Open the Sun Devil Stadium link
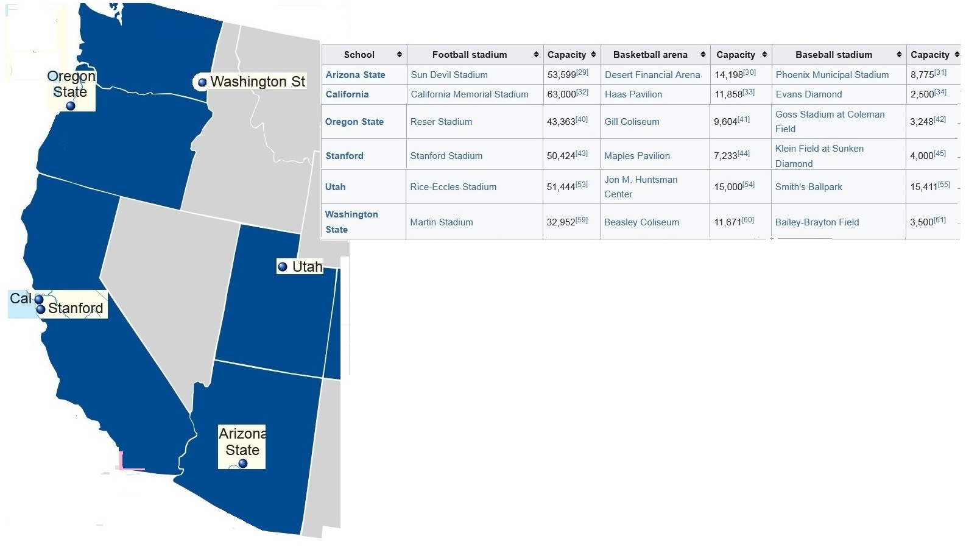The height and width of the screenshot is (547, 980). [x=449, y=74]
